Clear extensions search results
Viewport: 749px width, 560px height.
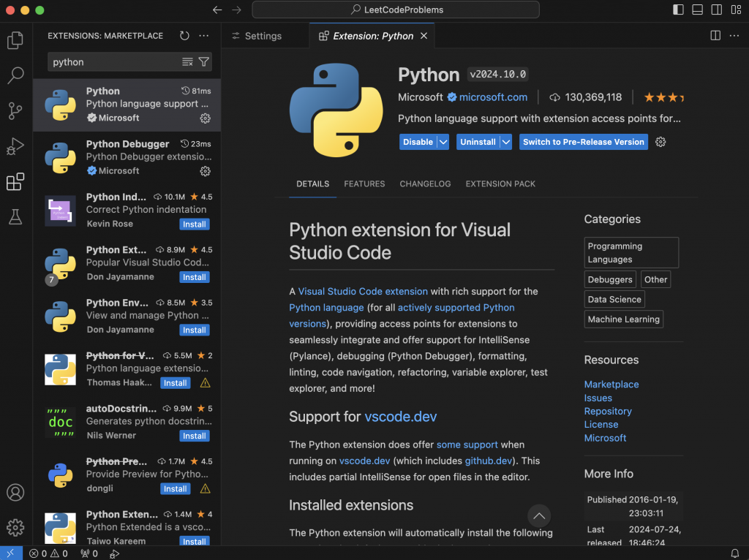click(x=187, y=62)
